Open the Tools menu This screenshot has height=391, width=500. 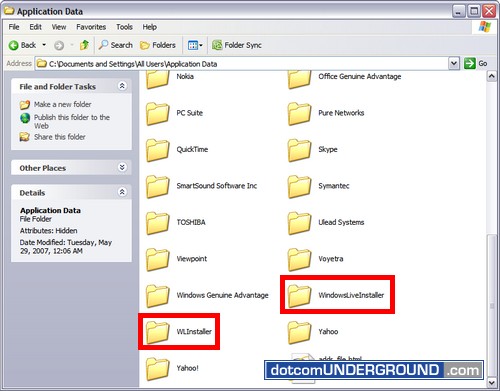[x=124, y=27]
